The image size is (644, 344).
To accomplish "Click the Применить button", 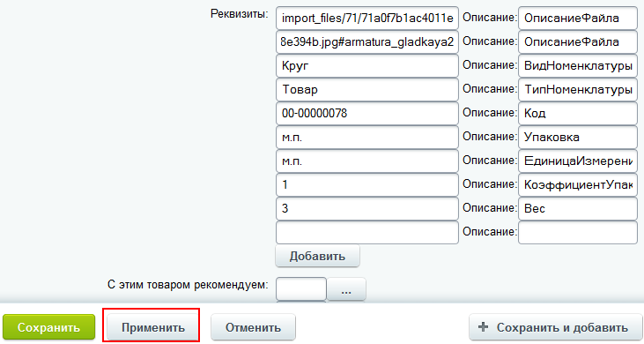I will pyautogui.click(x=152, y=327).
